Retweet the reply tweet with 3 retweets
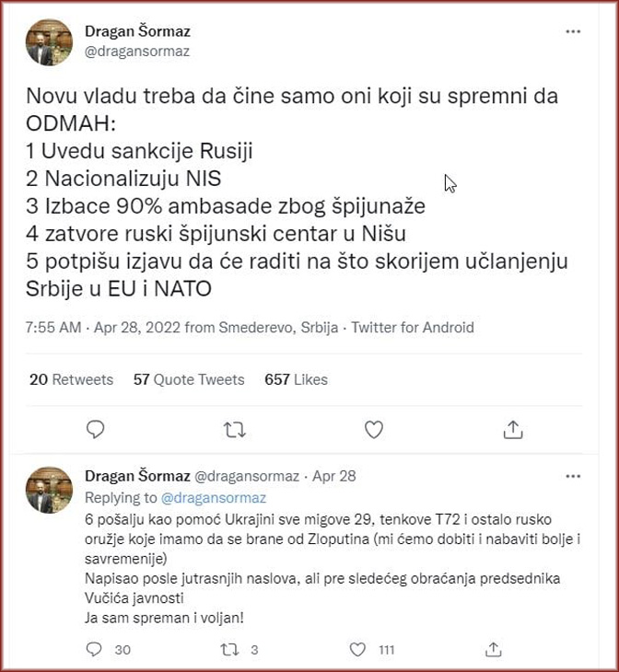The image size is (619, 672). 229,649
